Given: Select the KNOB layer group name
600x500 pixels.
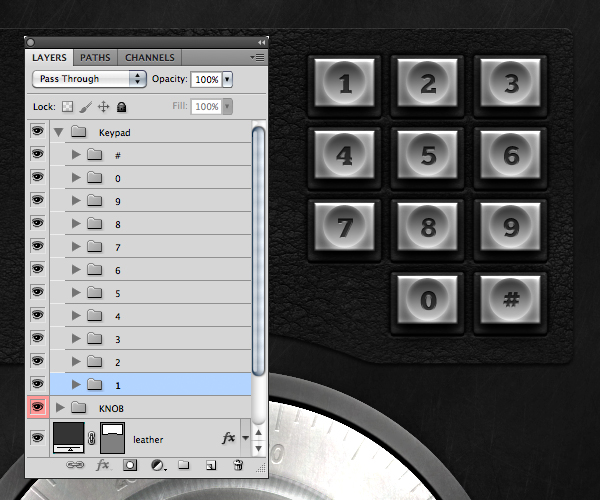Looking at the screenshot, I should (x=111, y=408).
